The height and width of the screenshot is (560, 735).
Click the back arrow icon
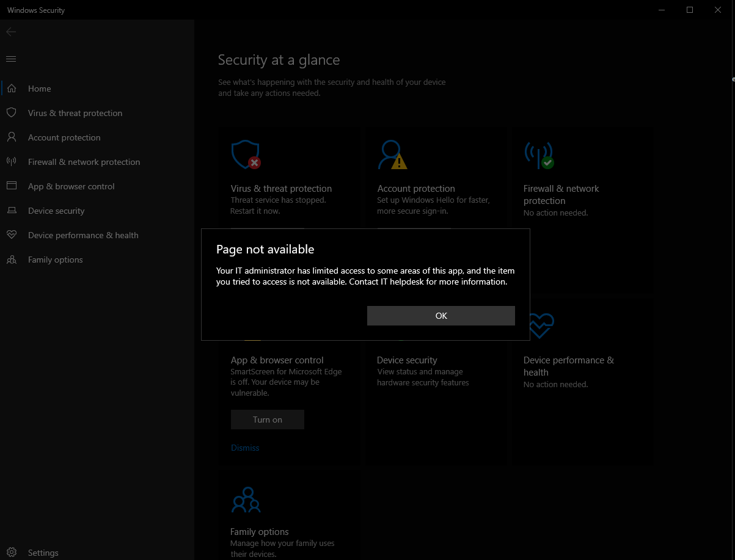tap(11, 32)
